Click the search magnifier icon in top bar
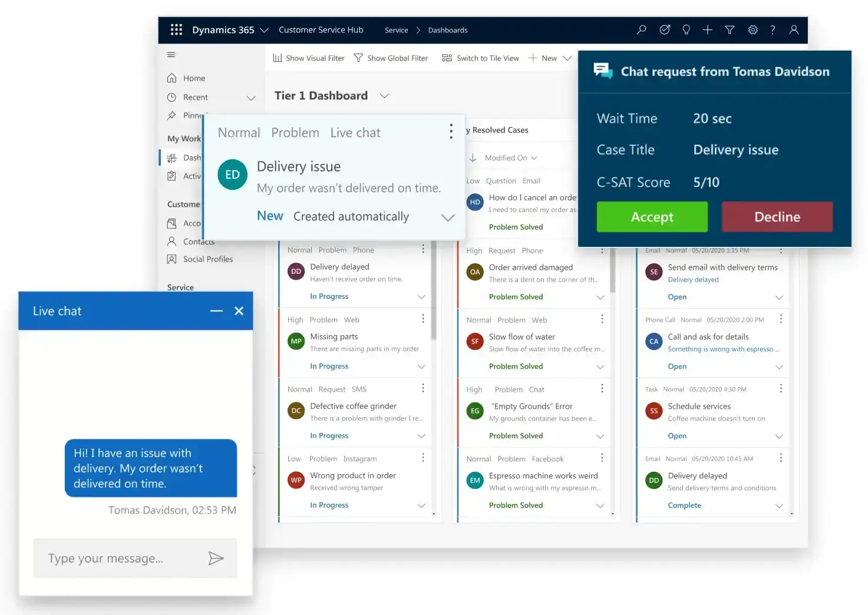Viewport: 868px width, 615px height. click(x=641, y=29)
